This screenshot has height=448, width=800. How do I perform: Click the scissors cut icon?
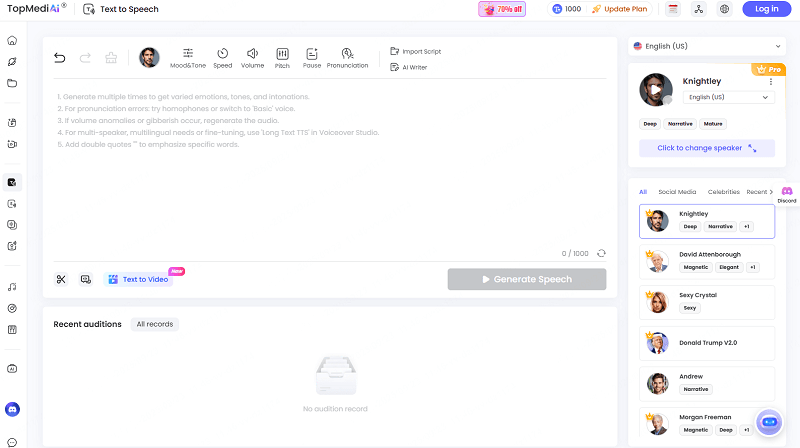[61, 279]
